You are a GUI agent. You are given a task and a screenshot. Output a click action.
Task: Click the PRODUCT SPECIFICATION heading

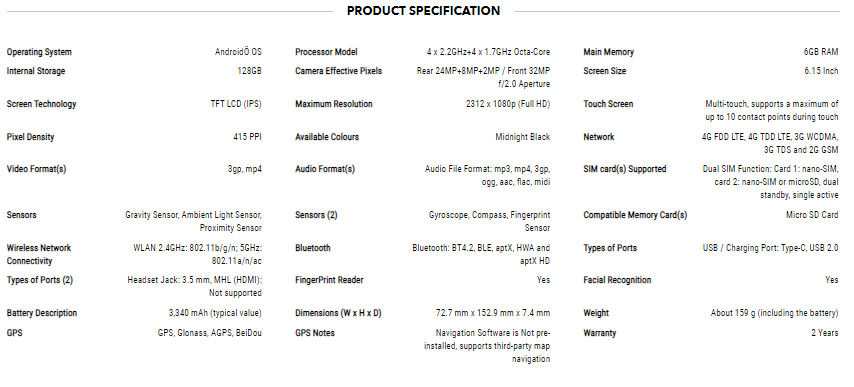423,11
